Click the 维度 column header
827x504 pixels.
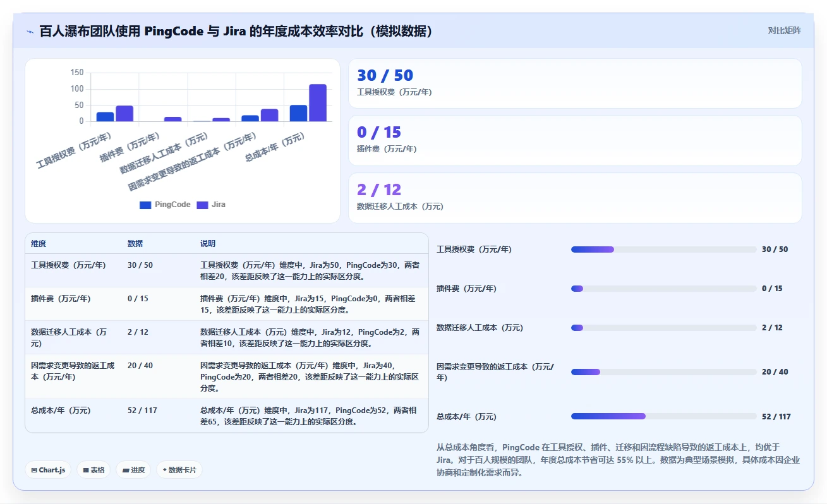coord(39,244)
